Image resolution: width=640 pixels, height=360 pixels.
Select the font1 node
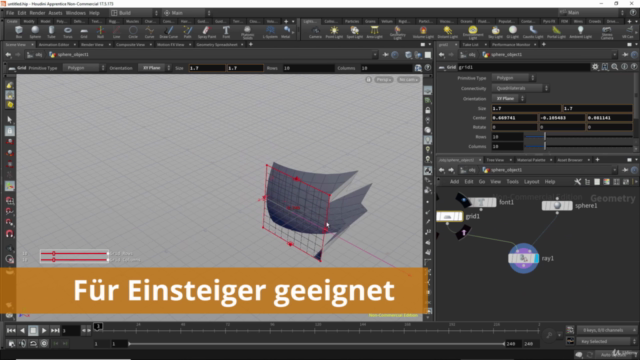pyautogui.click(x=482, y=202)
